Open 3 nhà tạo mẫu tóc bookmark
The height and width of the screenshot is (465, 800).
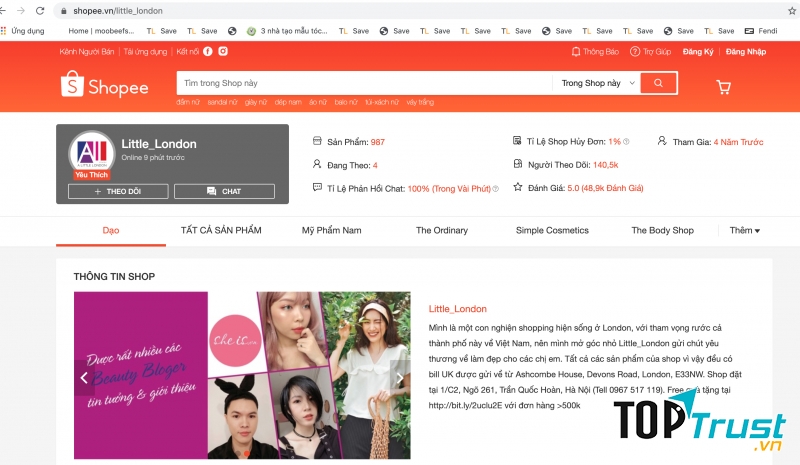287,31
